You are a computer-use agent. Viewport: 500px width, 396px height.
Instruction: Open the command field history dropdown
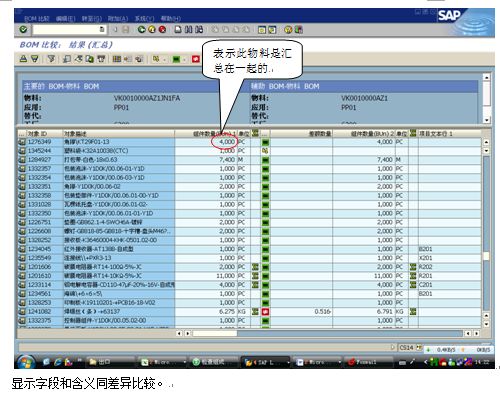click(x=102, y=30)
